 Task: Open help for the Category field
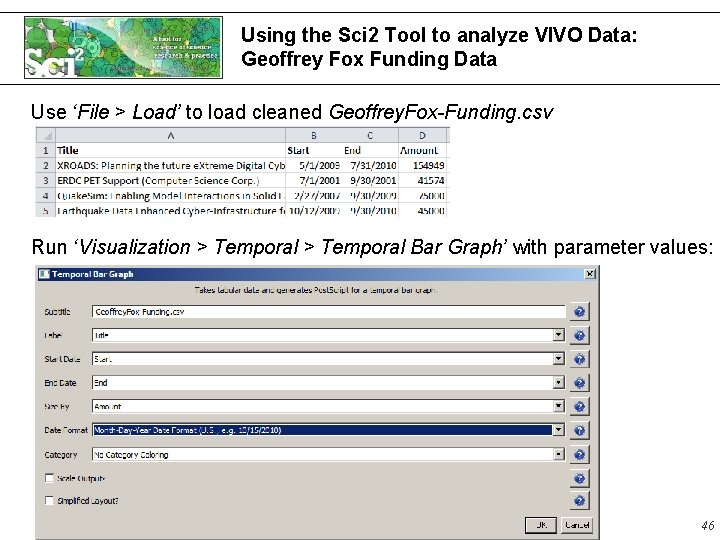coord(579,455)
